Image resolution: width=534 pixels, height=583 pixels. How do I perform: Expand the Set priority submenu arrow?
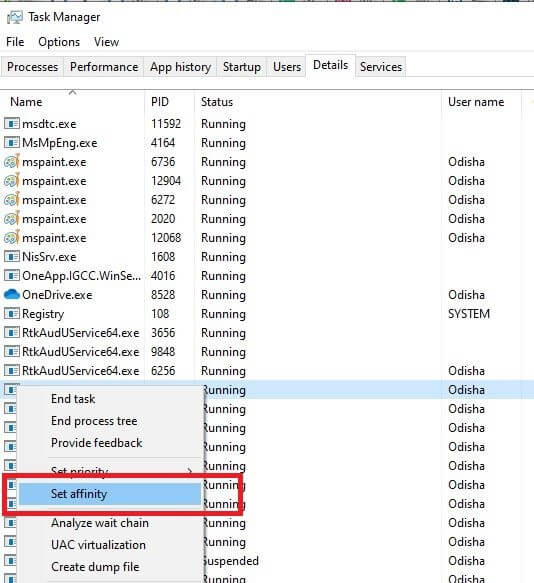(190, 471)
